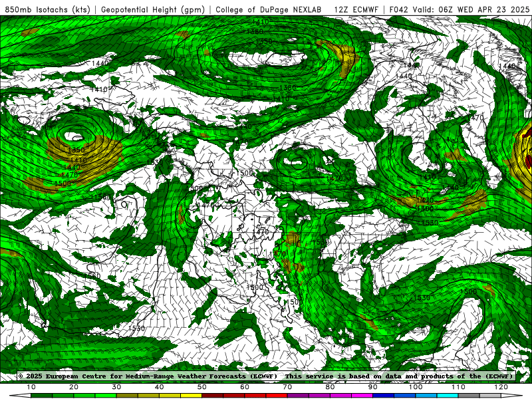Viewport: 532px width, 399px height.
Task: Click the '12Z ECMWF' model run label
Action: pos(356,10)
